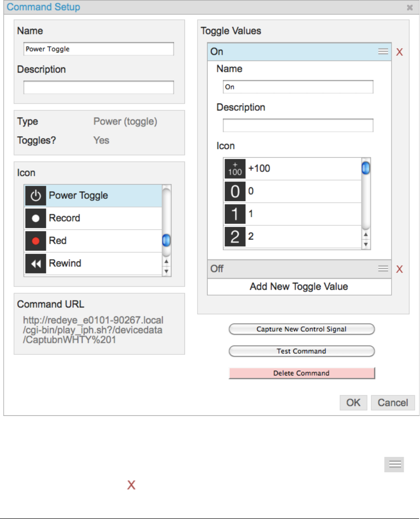Grab the reorder handle on On header
The height and width of the screenshot is (519, 420).
[x=383, y=52]
